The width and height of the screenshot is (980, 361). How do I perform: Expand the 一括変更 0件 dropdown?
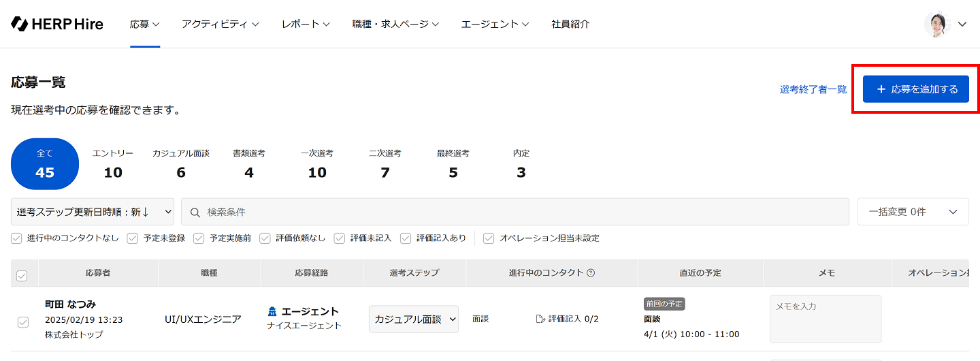[x=913, y=212]
